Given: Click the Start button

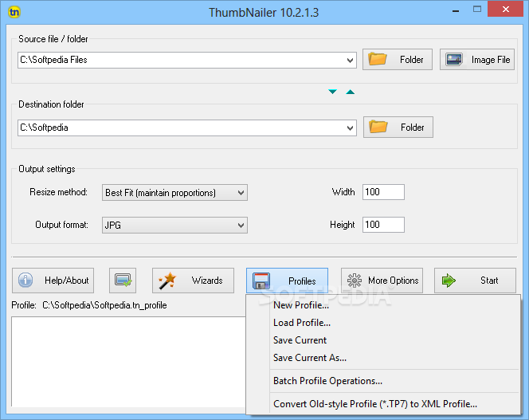Looking at the screenshot, I should click(475, 281).
